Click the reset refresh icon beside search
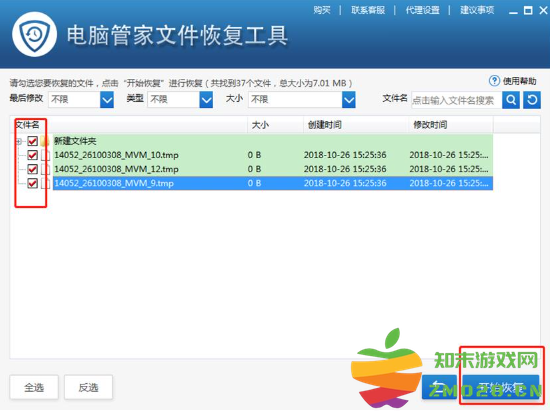550x414 pixels. click(x=532, y=100)
